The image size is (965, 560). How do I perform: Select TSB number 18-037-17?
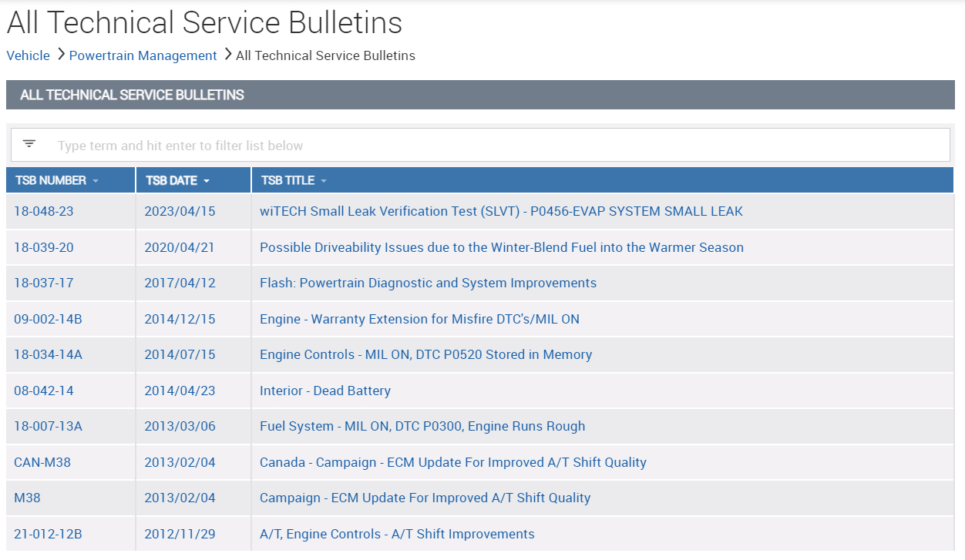point(44,283)
